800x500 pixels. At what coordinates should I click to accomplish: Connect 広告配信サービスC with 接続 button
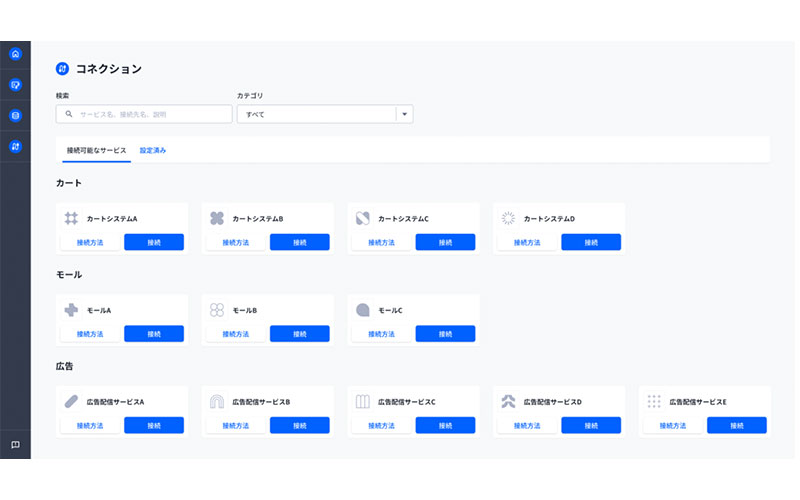tap(445, 426)
